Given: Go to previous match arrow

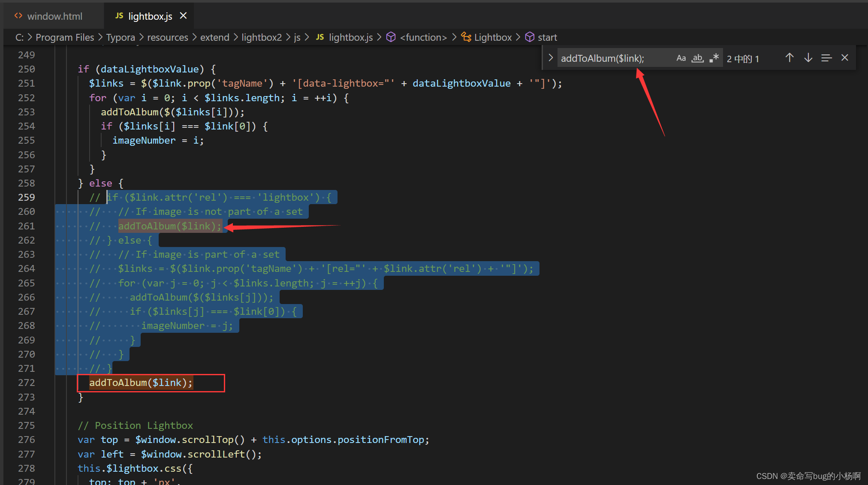Looking at the screenshot, I should tap(790, 58).
